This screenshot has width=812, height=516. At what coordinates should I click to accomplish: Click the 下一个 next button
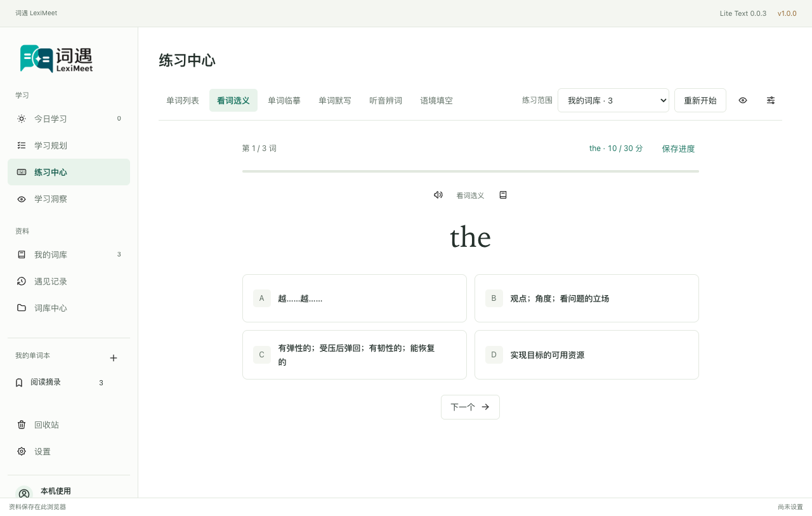pos(470,407)
